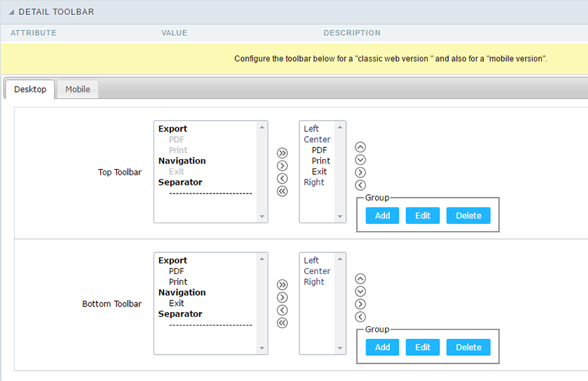This screenshot has width=588, height=381.
Task: Click remove-all double arrow in Top Toolbar
Action: click(283, 192)
